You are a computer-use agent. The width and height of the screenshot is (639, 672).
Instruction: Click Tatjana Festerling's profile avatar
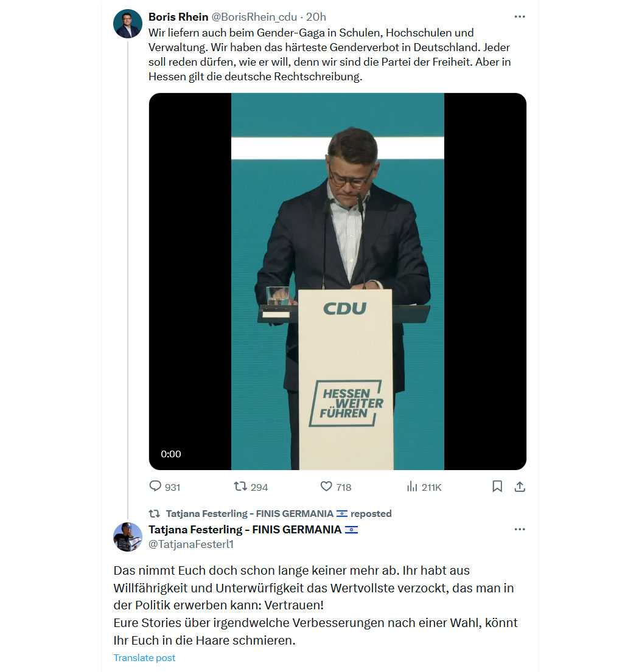pos(128,537)
